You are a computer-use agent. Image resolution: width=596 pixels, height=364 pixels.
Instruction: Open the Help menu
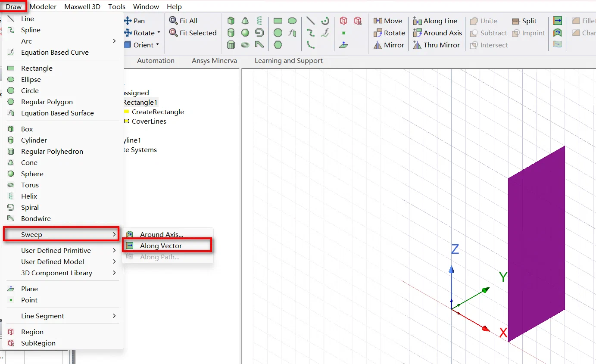[175, 6]
